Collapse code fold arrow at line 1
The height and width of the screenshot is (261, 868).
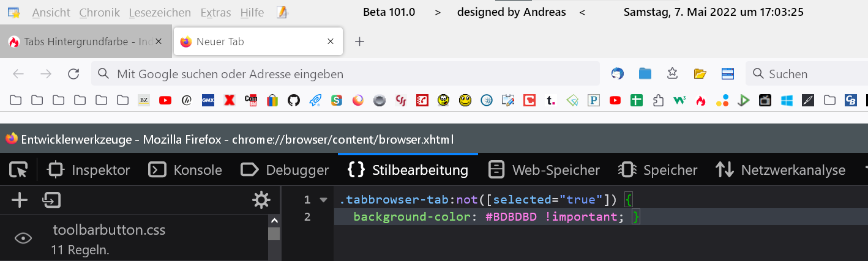coord(323,200)
